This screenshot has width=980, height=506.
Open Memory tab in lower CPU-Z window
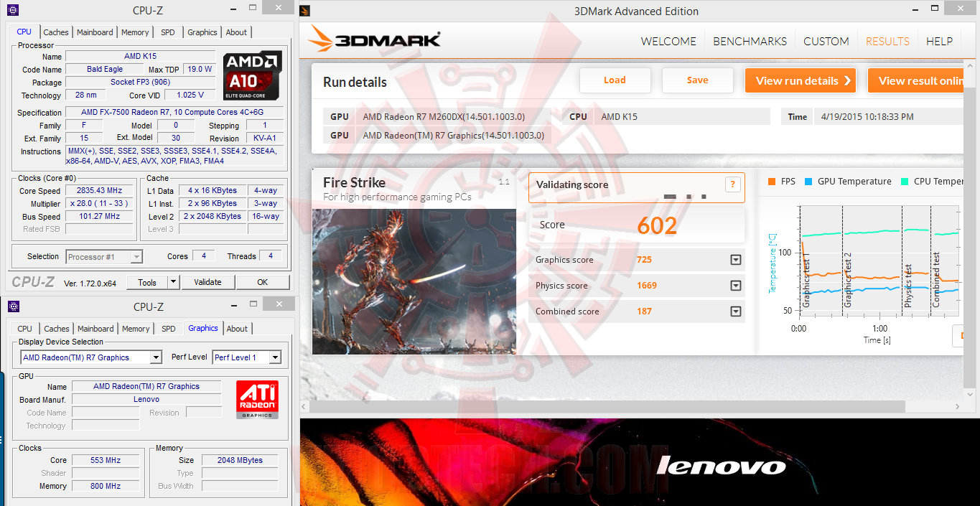[x=136, y=329]
